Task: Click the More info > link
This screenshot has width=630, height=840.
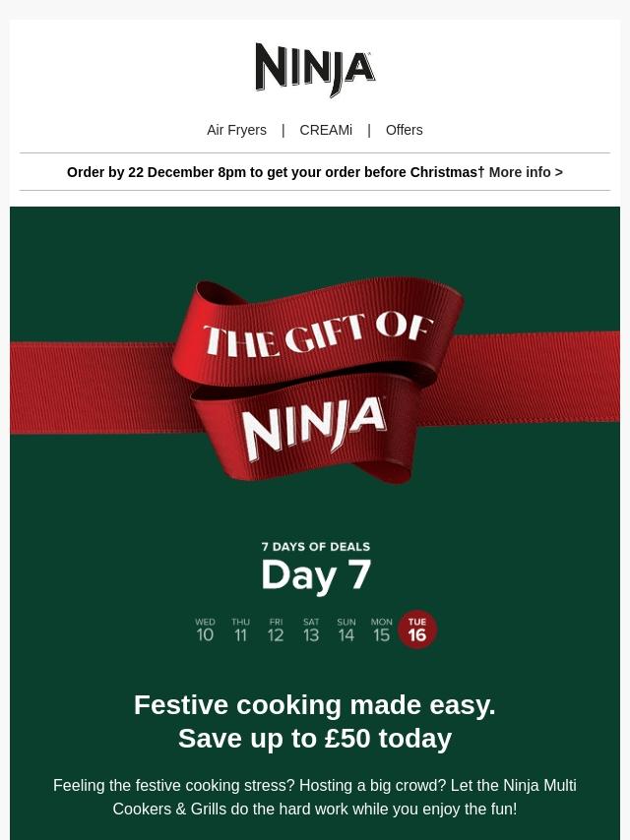Action: 526,172
